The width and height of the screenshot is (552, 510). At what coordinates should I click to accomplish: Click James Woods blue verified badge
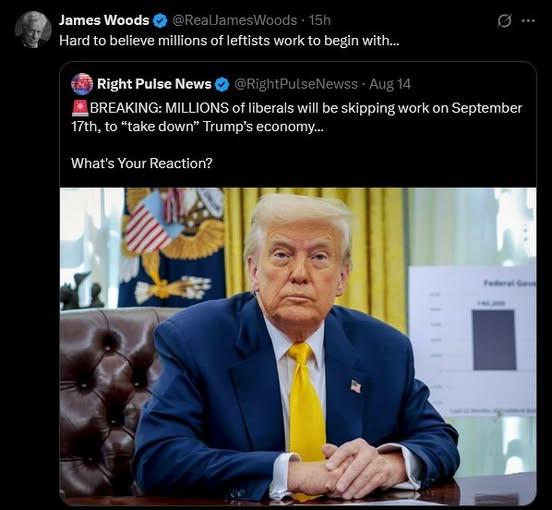160,20
